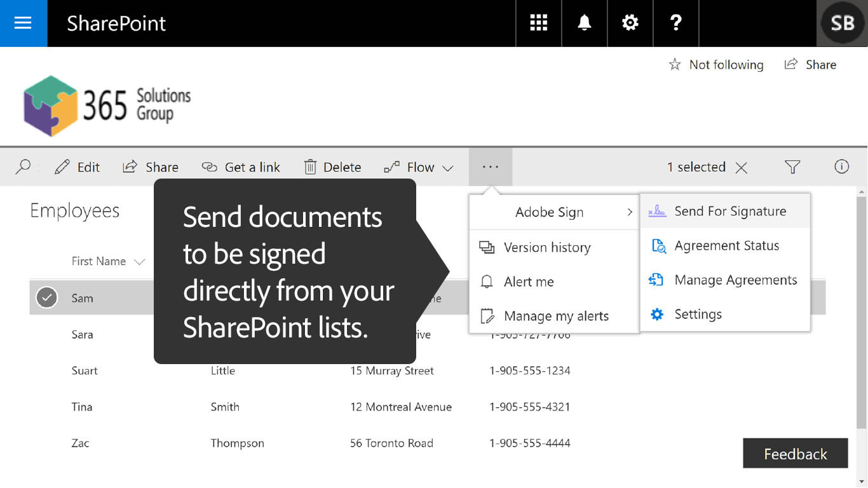Click the vertical scrollbar
The height and width of the screenshot is (488, 868).
[862, 311]
